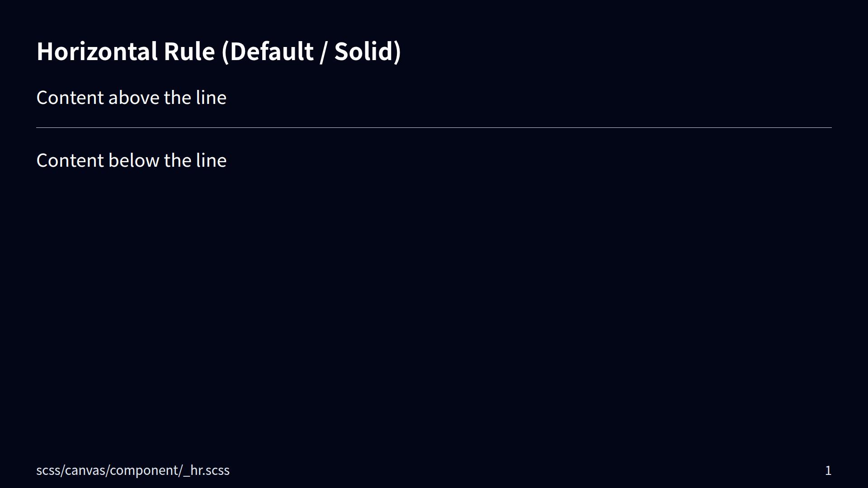Click "the" in "Content above the line"
This screenshot has width=868, height=488.
(178, 98)
